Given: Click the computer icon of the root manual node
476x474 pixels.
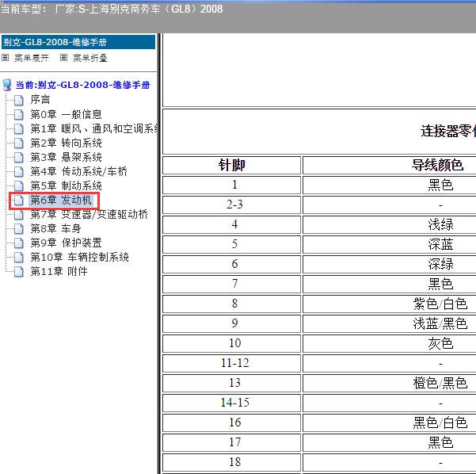Looking at the screenshot, I should (x=7, y=85).
